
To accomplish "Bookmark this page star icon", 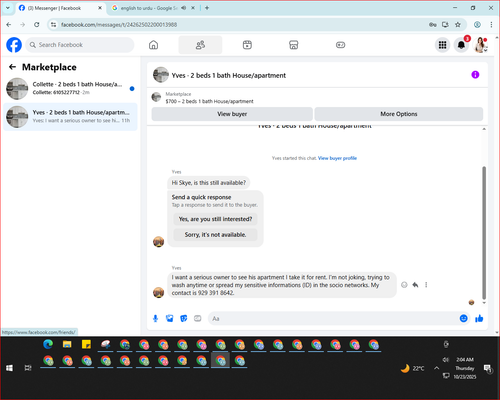I will point(458,25).
